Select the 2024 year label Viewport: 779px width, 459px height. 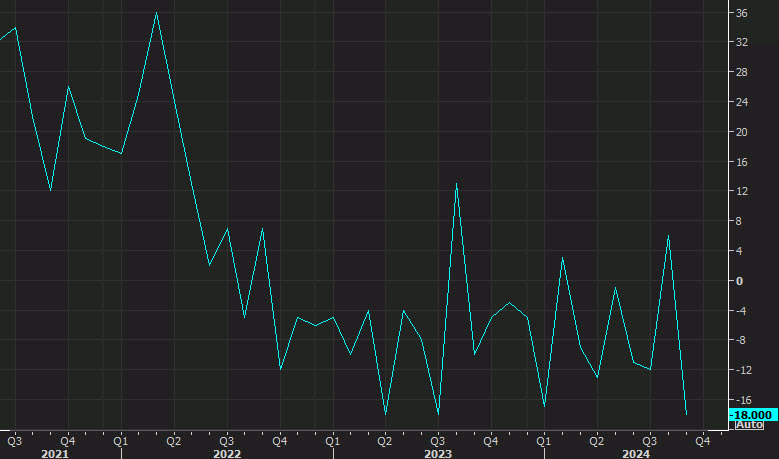coord(636,453)
